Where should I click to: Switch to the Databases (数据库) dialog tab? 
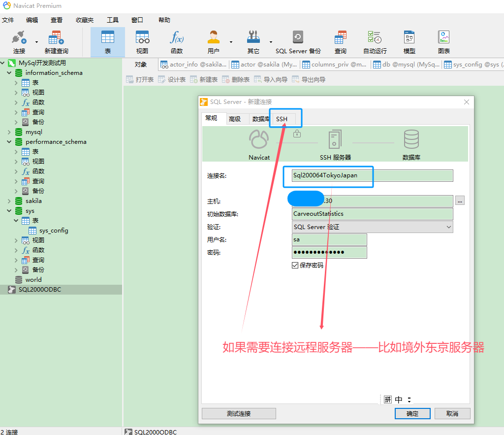pos(260,119)
